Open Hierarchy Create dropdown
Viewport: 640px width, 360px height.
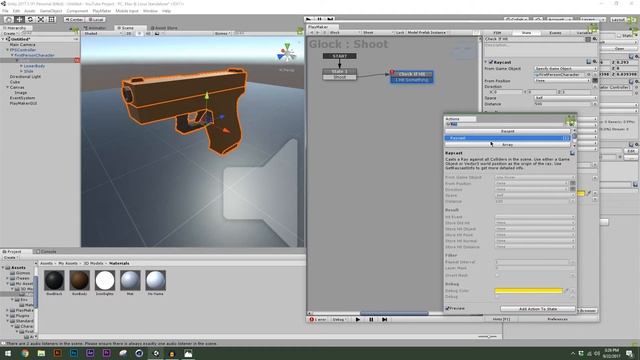pyautogui.click(x=10, y=33)
